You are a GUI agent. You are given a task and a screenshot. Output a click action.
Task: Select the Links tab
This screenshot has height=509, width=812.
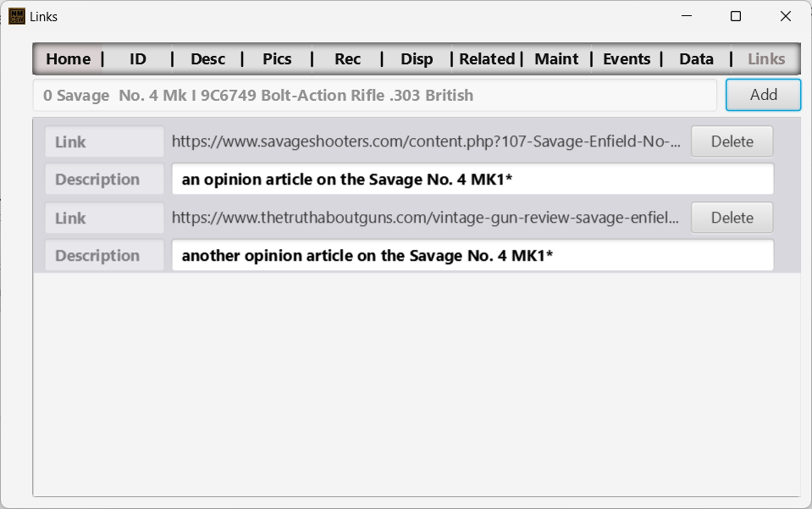click(x=766, y=59)
